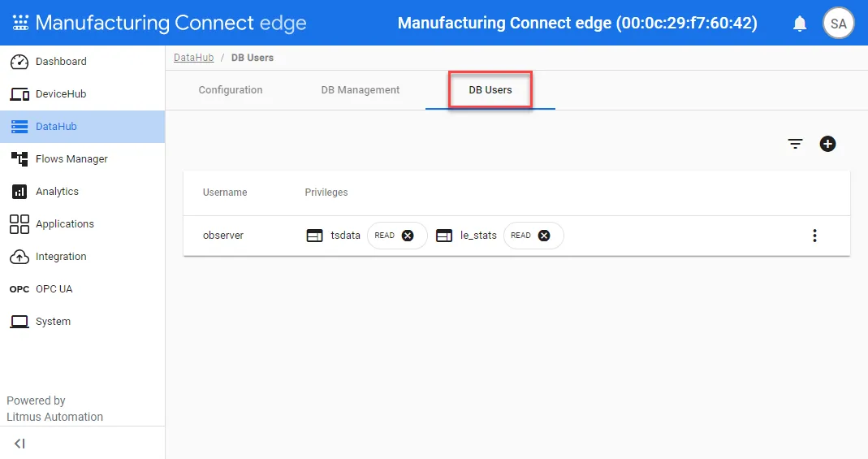The image size is (868, 459).
Task: Collapse the sidebar with arrow icon
Action: (x=20, y=444)
